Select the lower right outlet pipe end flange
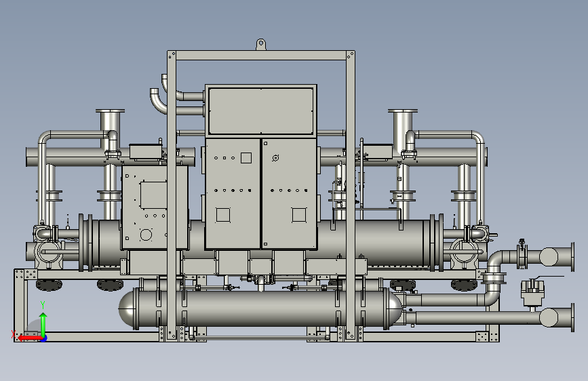The width and height of the screenshot is (588, 381). [x=572, y=318]
